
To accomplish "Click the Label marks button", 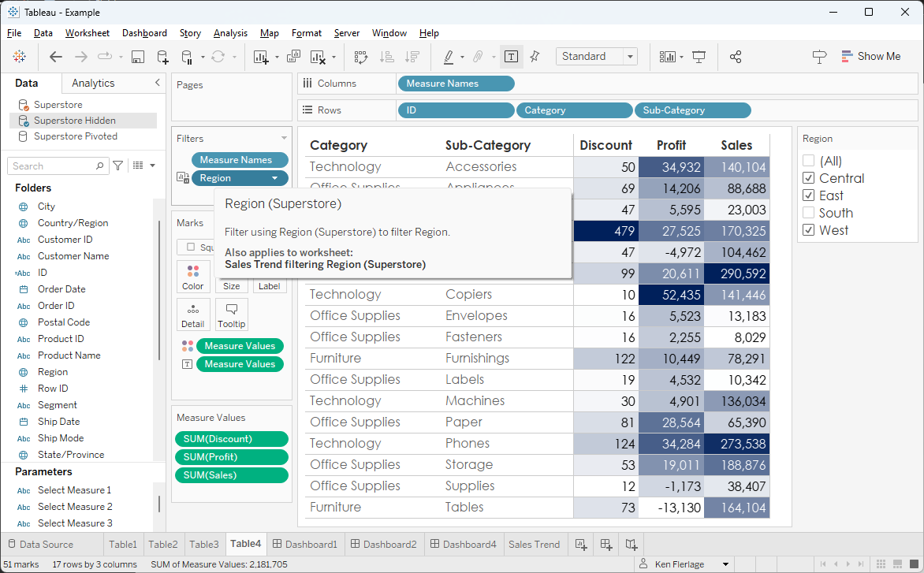I will click(270, 285).
